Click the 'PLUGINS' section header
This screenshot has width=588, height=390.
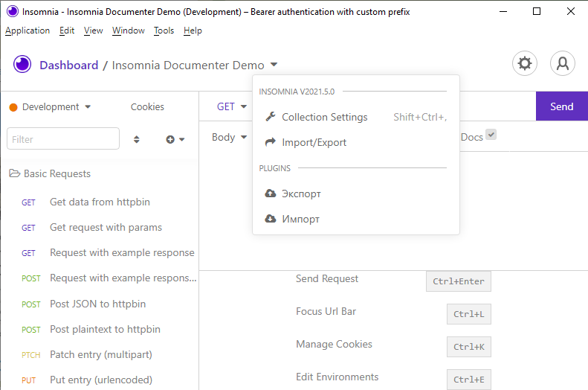[x=274, y=168]
